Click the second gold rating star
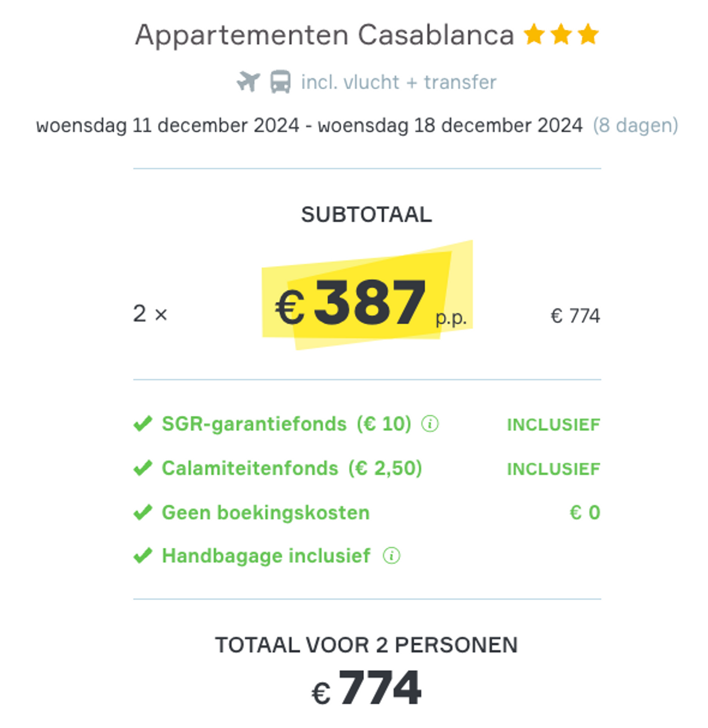Screen dimensions: 708x728 point(561,34)
